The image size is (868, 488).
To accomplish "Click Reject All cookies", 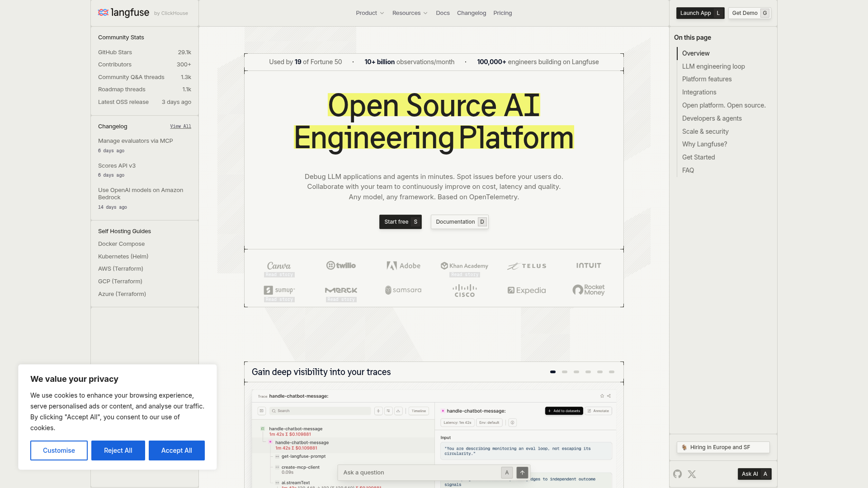I will (118, 450).
